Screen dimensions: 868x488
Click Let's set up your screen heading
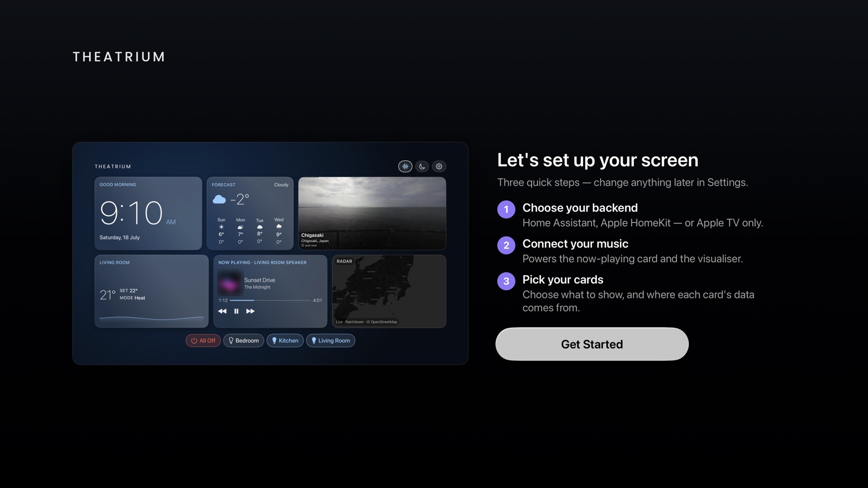(x=598, y=160)
